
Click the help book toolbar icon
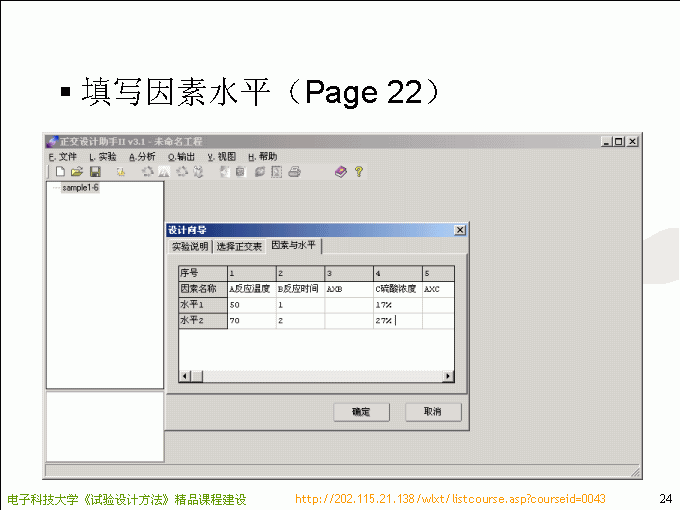341,172
